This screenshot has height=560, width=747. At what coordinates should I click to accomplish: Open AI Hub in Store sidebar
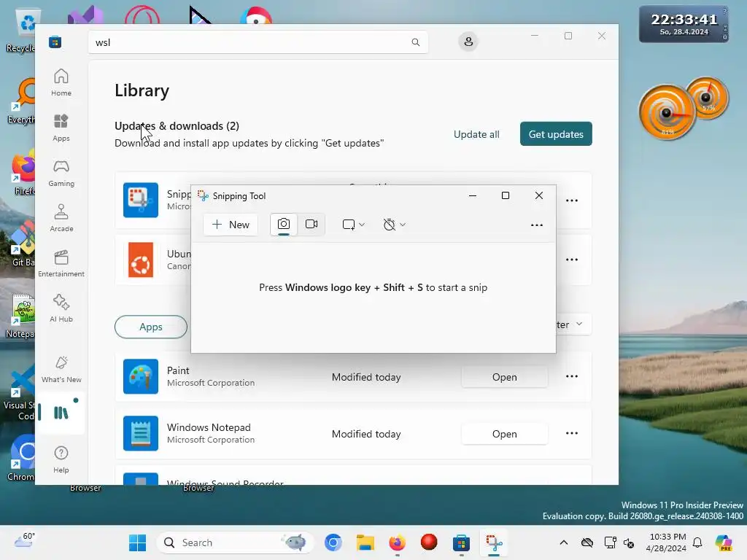click(x=61, y=308)
